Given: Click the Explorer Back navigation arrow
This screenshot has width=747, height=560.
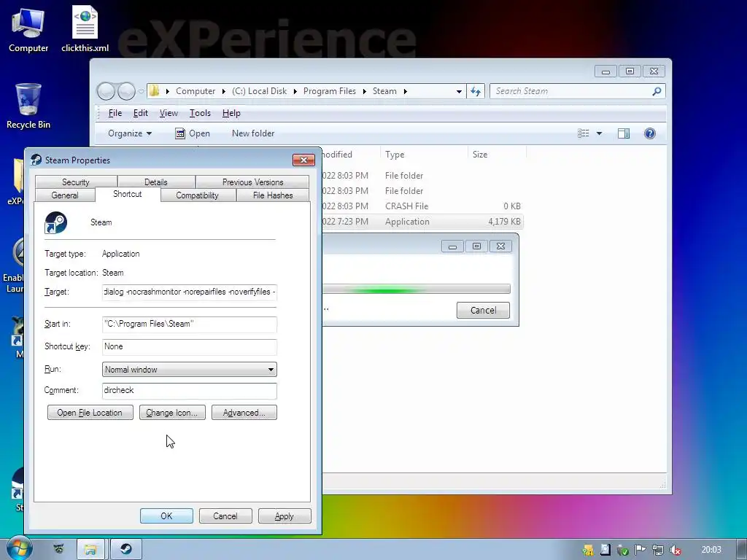Looking at the screenshot, I should click(x=106, y=91).
